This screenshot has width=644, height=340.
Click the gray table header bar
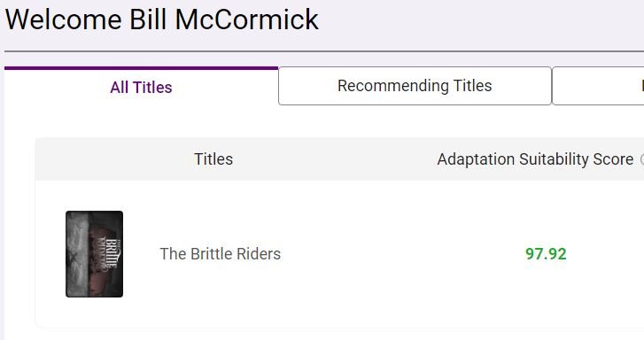click(x=339, y=159)
